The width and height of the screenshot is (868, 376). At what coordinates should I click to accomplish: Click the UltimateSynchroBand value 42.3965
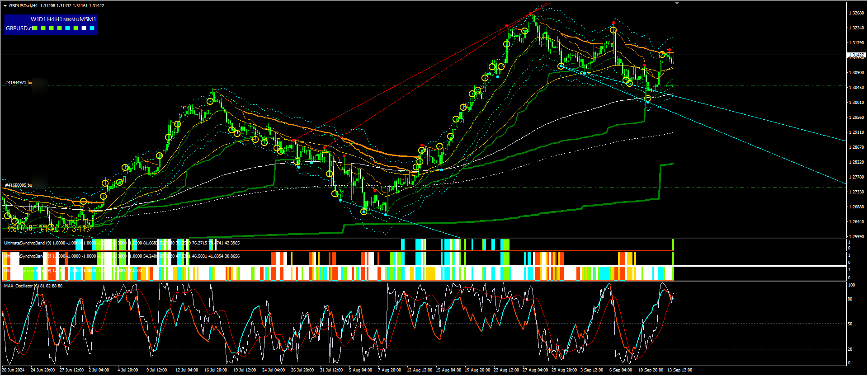click(232, 243)
